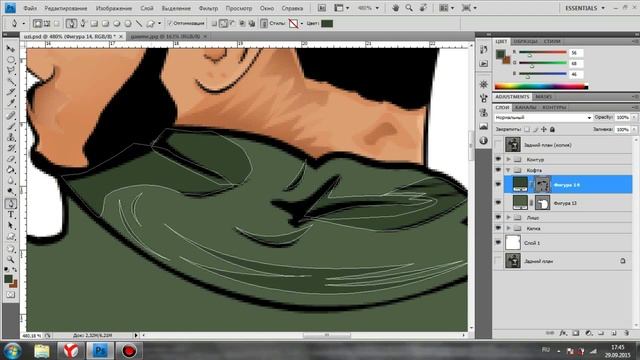Pick Freeform Pen in options bar
The image size is (640, 360).
tap(83, 24)
